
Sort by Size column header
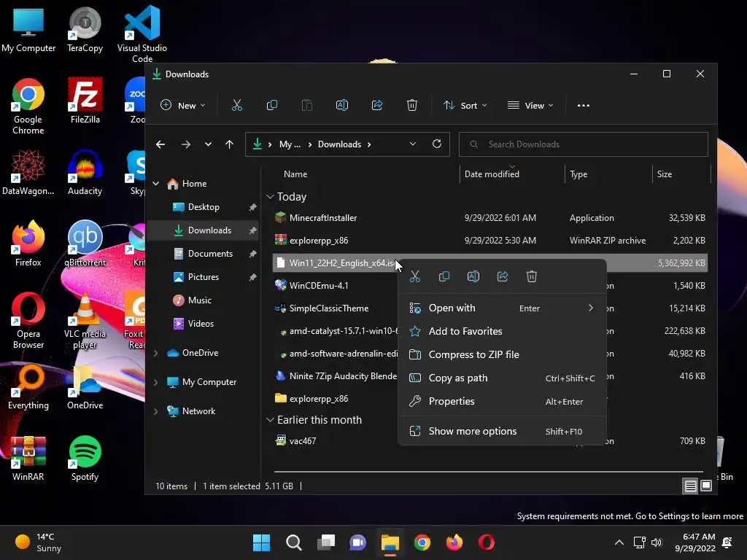coord(664,174)
